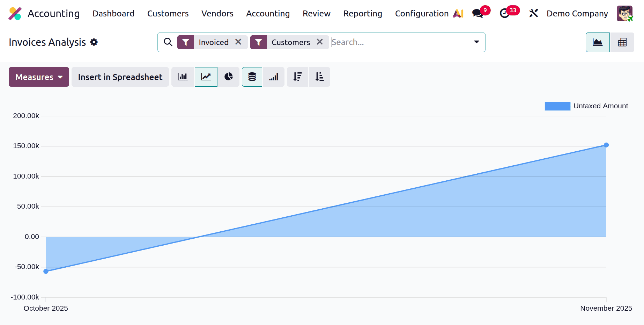Click the November 2025 data point
Image resolution: width=644 pixels, height=325 pixels.
coord(606,145)
